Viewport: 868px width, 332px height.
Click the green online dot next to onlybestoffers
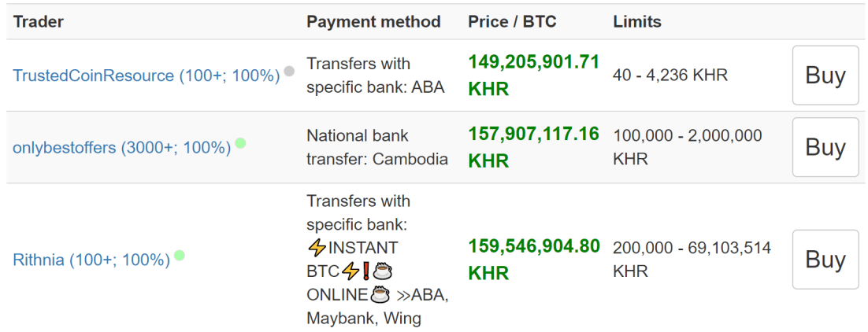click(240, 143)
